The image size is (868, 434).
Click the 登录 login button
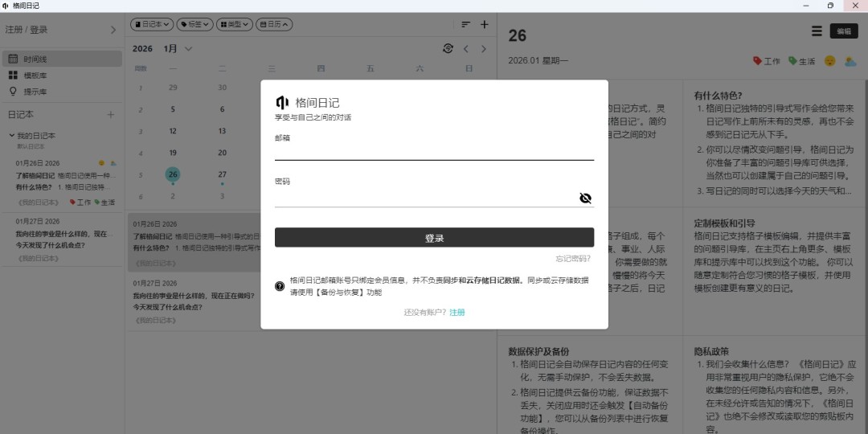pos(434,237)
